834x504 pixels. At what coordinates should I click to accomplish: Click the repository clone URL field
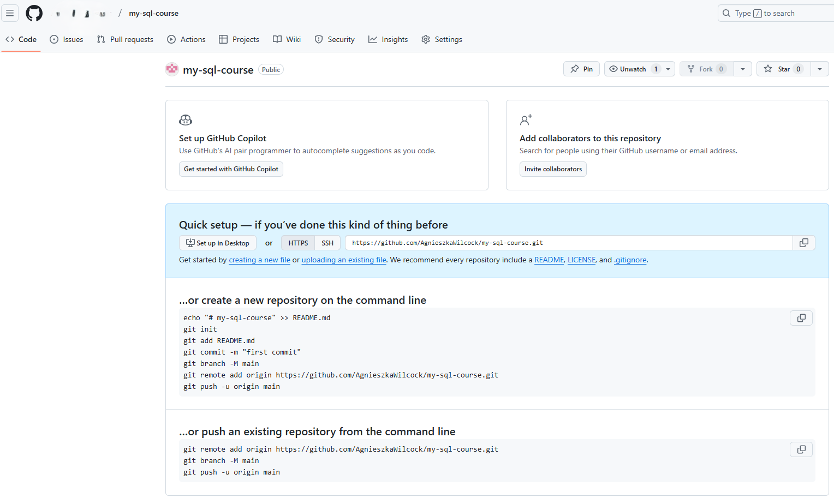[x=569, y=243]
